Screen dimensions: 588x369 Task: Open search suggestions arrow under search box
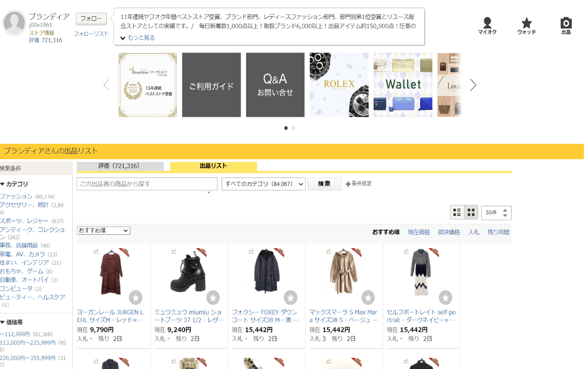[209, 193]
